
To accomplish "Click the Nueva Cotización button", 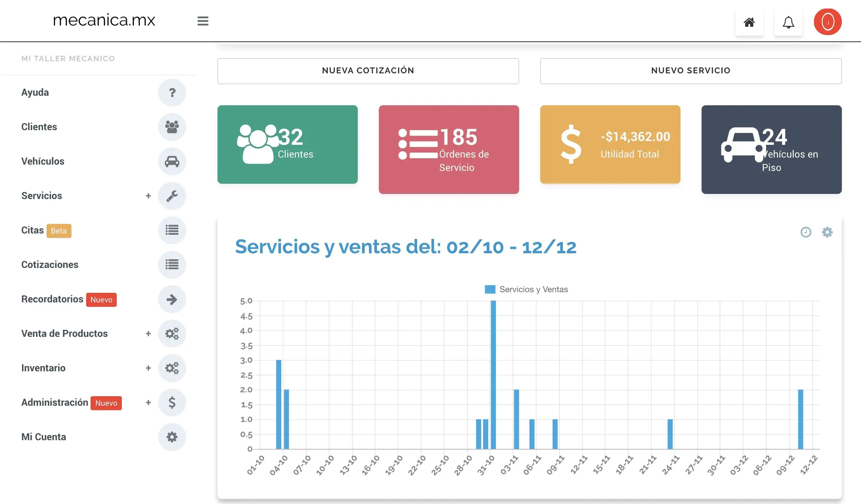I will (368, 71).
